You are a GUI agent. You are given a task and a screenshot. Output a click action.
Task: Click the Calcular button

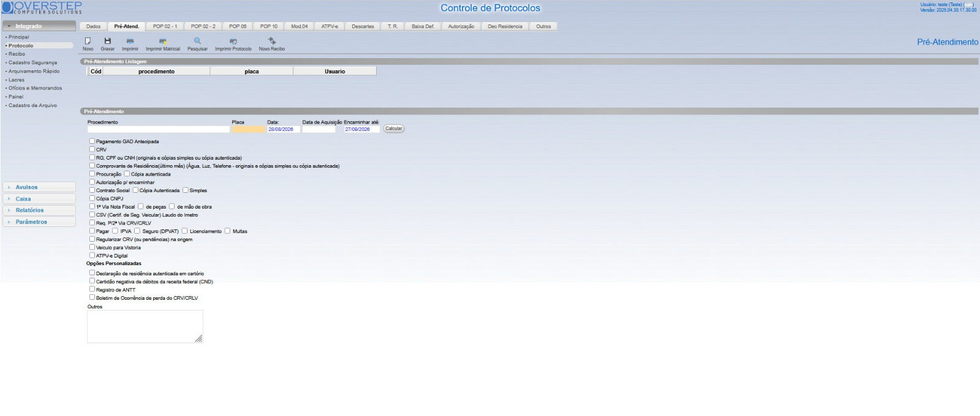394,128
